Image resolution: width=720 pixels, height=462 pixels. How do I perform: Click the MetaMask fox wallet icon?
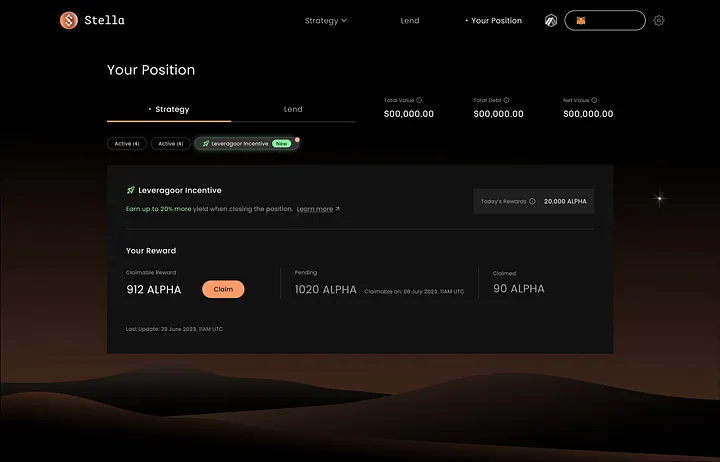tap(581, 20)
